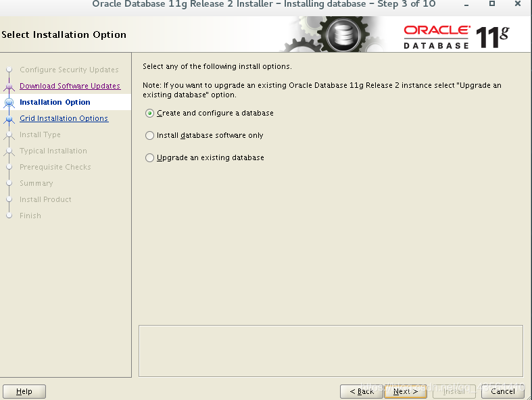
Task: Click Typical Installation step label
Action: pyautogui.click(x=53, y=151)
